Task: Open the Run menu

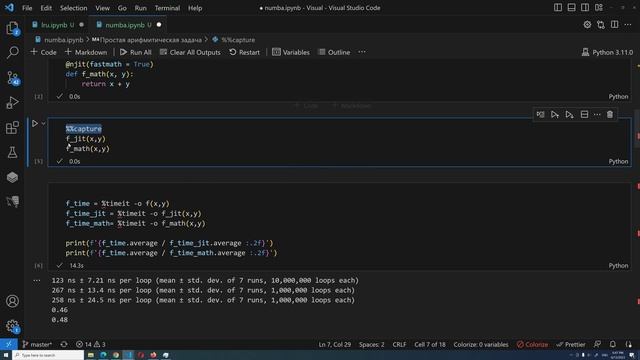Action: (x=140, y=8)
